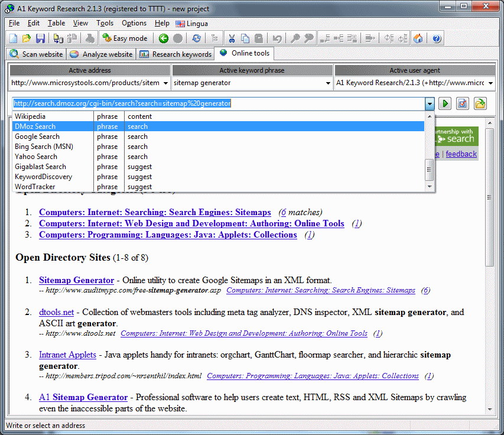Open the Active keyword phrase dropdown
The image size is (504, 435).
click(x=327, y=83)
